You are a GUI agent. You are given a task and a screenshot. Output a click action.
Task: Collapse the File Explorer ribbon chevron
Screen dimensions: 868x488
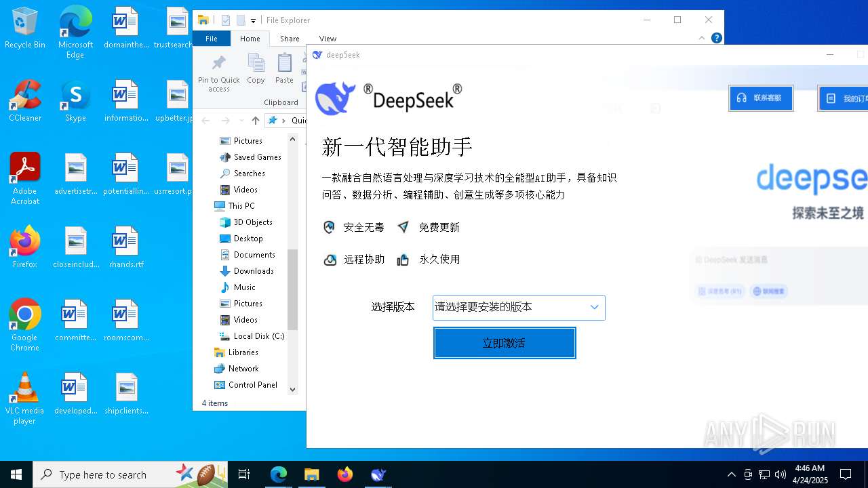point(701,38)
